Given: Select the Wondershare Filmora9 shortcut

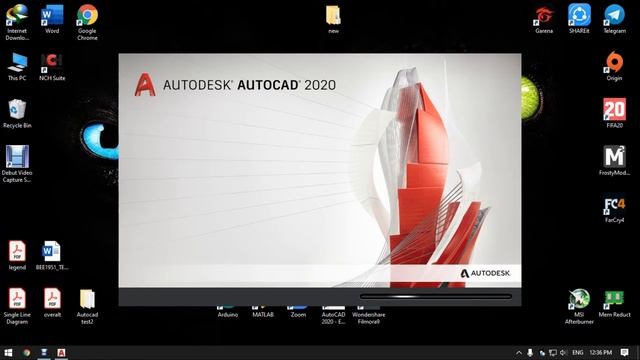Looking at the screenshot, I should 369,316.
